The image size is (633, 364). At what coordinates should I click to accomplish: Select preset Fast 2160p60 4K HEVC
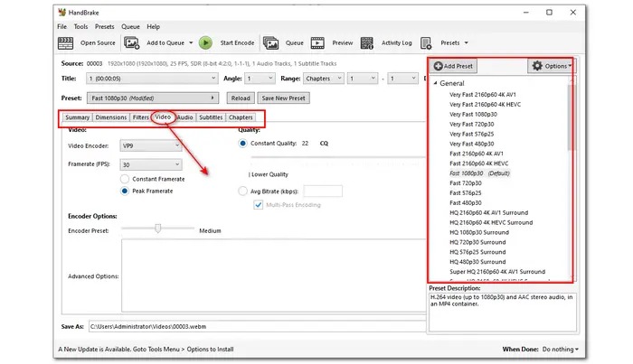478,163
